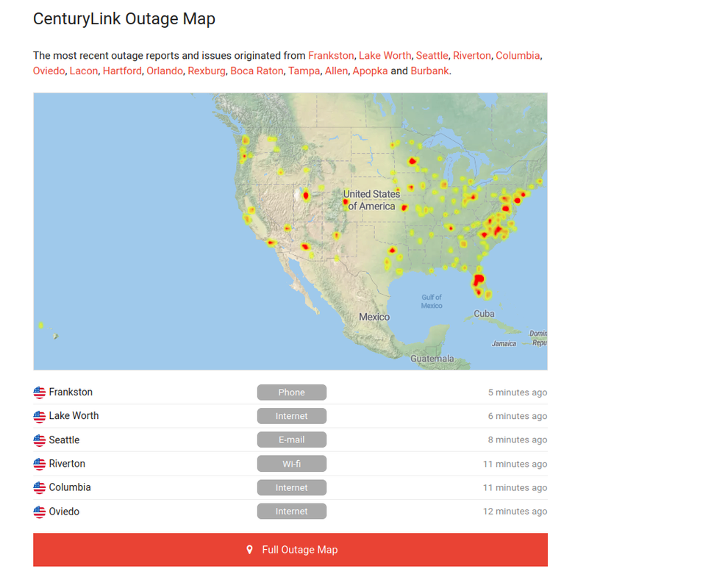The image size is (725, 588).
Task: Click the Gulf of Mexico map label
Action: click(x=432, y=301)
